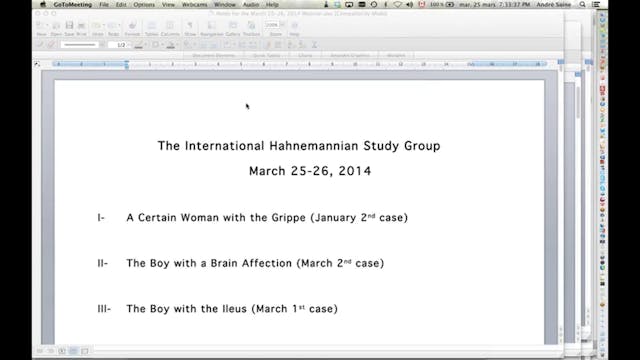Click the Undo toolbar icon
This screenshot has height=360, width=640.
click(x=96, y=26)
